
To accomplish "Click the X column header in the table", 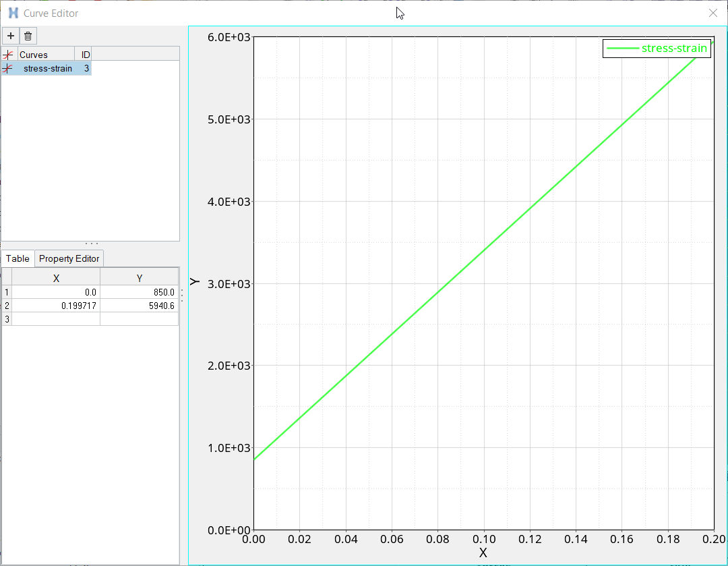I will click(56, 278).
